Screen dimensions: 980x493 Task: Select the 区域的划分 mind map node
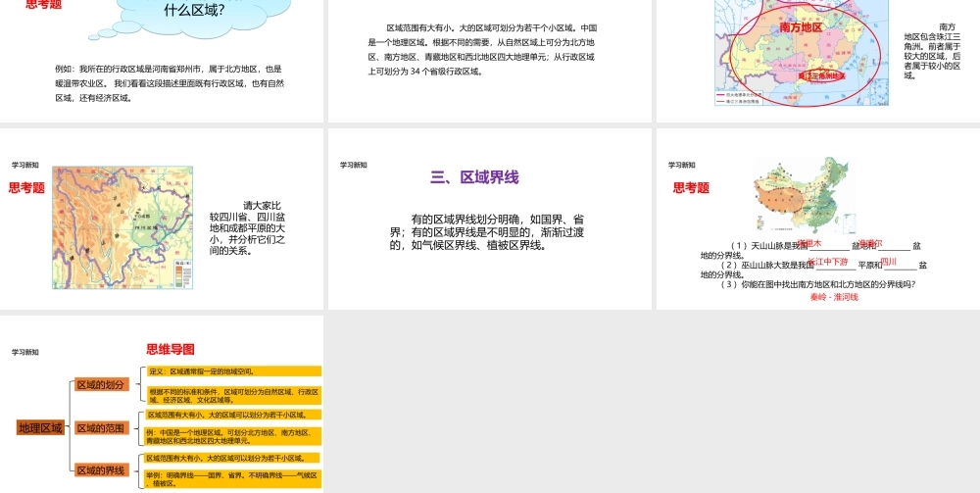[101, 384]
